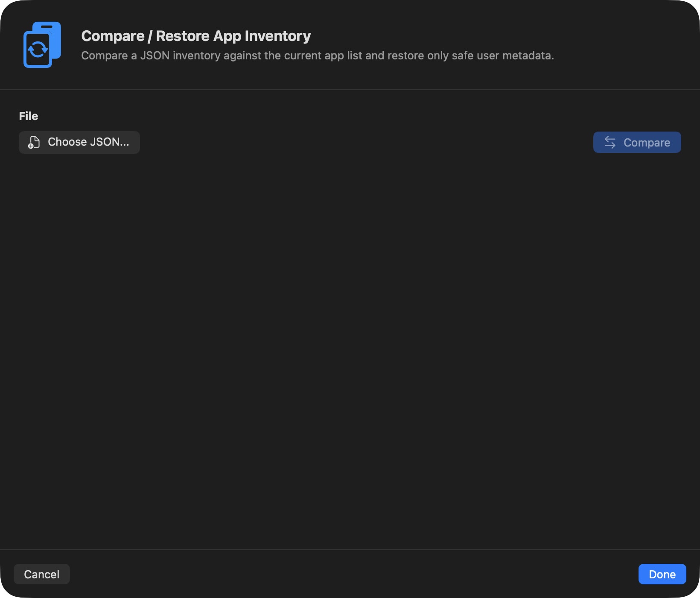Confirm with the blue Done button

[662, 574]
